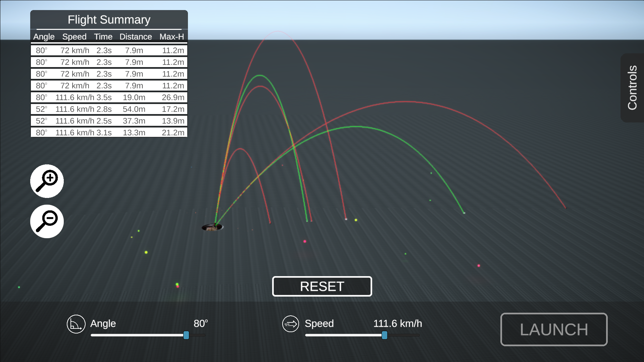Click the Angle column header in Flight Summary
644x362 pixels.
point(44,37)
